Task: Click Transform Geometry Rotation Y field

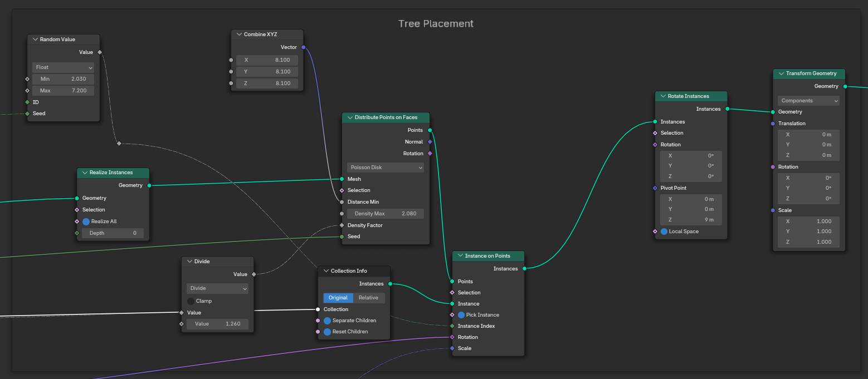Action: pos(808,189)
